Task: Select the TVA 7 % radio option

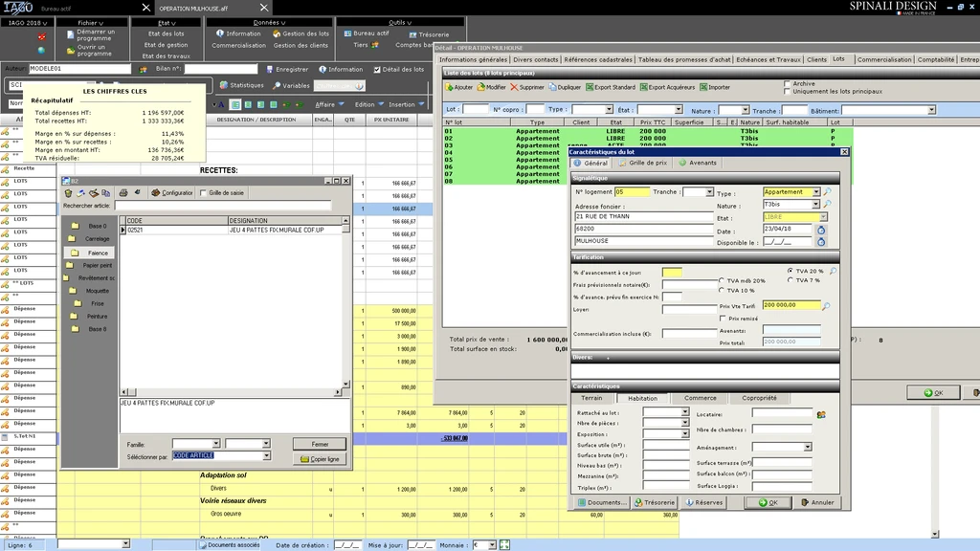Action: [791, 280]
